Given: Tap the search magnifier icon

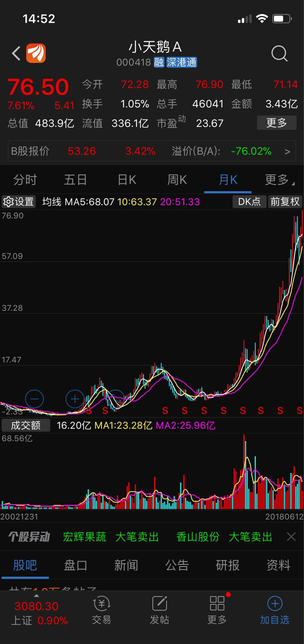Looking at the screenshot, I should click(279, 53).
